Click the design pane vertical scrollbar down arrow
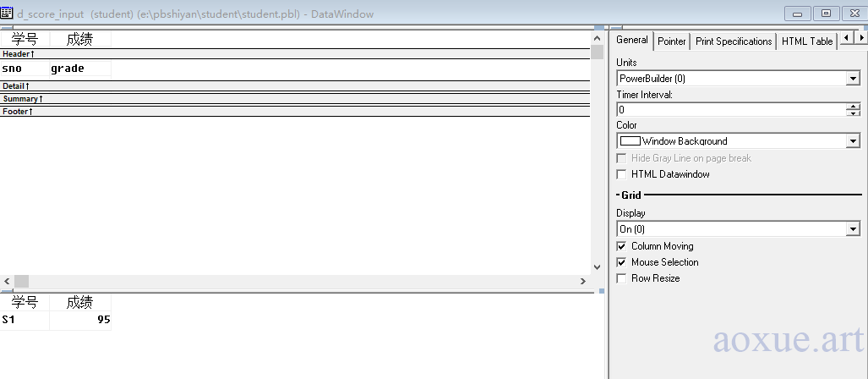Image resolution: width=868 pixels, height=379 pixels. [x=597, y=267]
